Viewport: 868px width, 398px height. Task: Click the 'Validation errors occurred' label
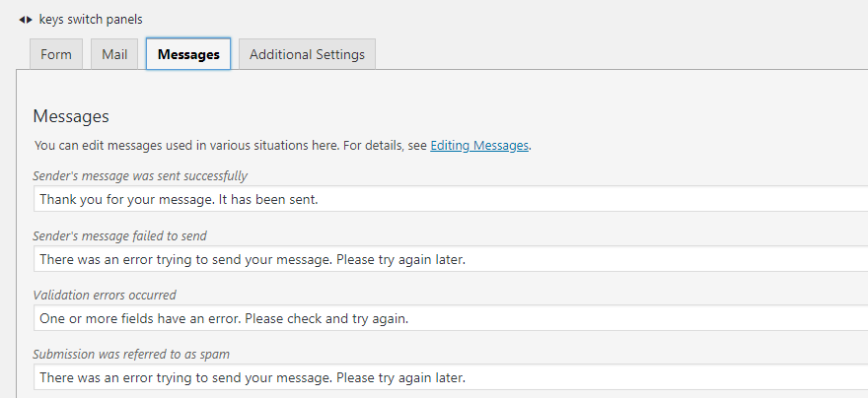[x=104, y=295]
